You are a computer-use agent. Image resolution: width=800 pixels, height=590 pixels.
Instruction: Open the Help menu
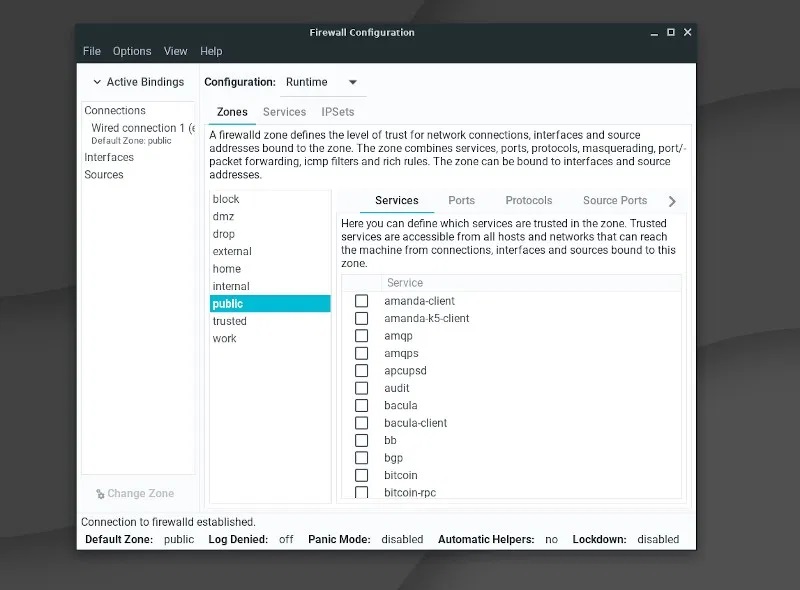point(211,51)
